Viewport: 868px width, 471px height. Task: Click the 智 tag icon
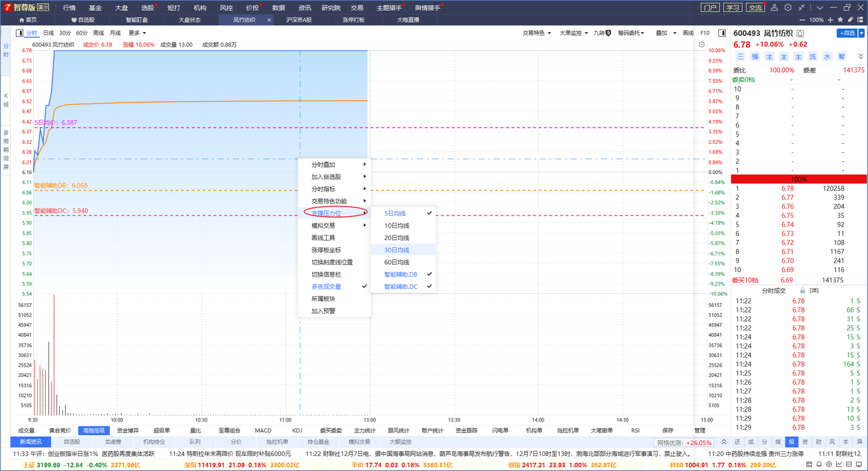pyautogui.click(x=842, y=57)
